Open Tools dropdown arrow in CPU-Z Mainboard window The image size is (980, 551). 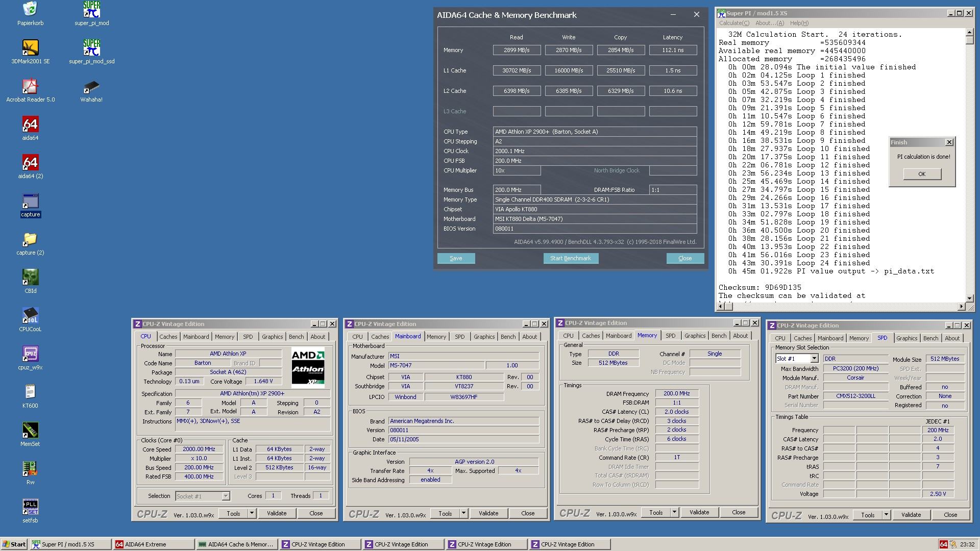coord(463,513)
